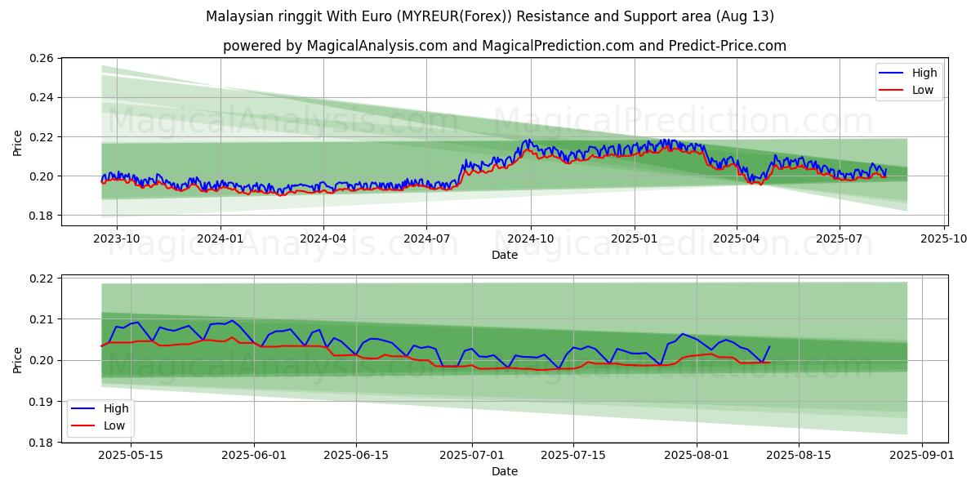Viewport: 980px width, 490px height.
Task: Select the '2025-04' x-axis label
Action: pos(737,238)
